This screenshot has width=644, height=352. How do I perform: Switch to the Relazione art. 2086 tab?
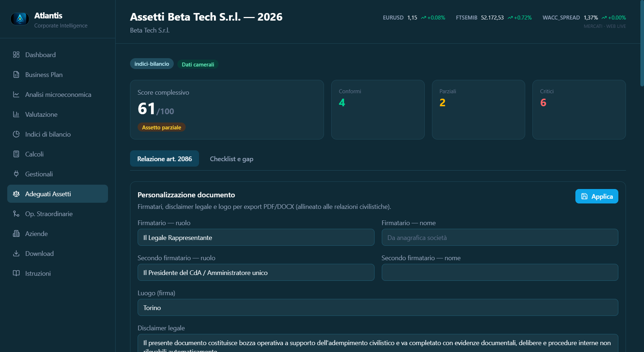coord(164,159)
